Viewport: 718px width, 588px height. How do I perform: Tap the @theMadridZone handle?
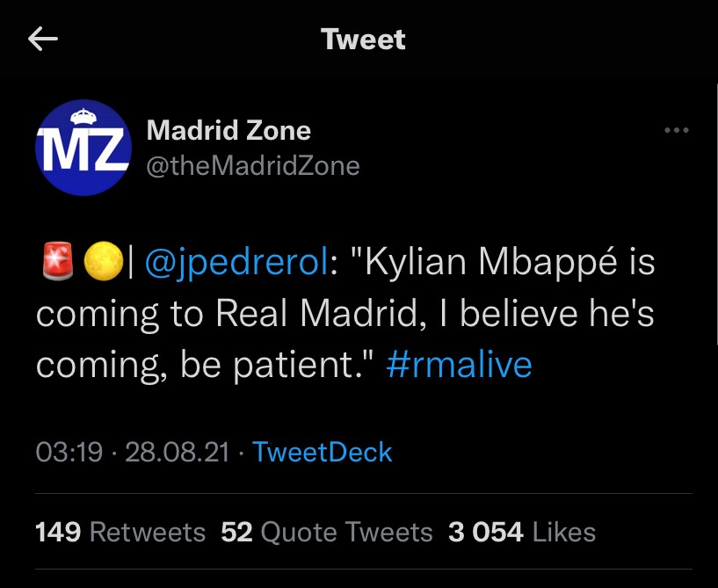[x=252, y=166]
